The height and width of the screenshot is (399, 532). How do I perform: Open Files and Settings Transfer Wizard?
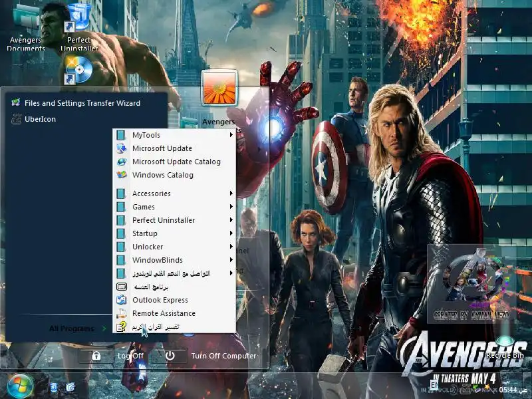(x=75, y=103)
